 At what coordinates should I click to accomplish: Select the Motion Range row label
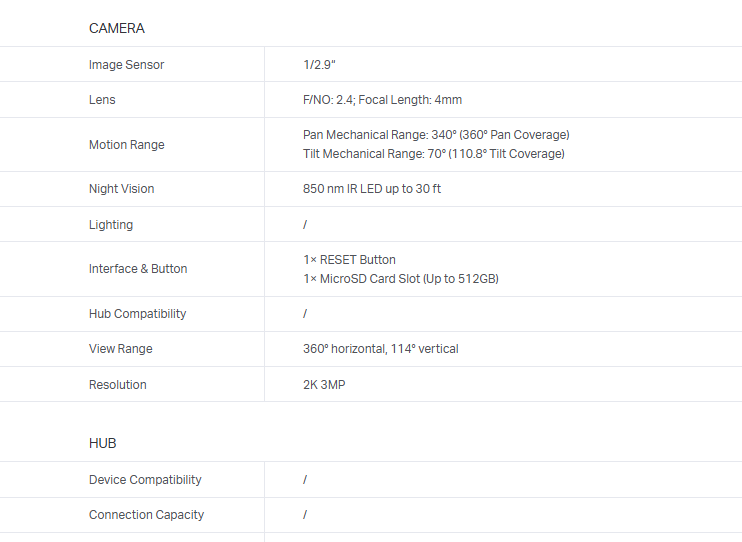tap(126, 145)
